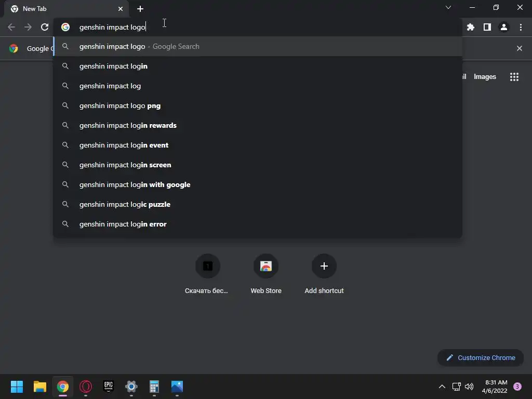Viewport: 532px width, 399px height.
Task: Open a new tab with plus button
Action: pyautogui.click(x=140, y=9)
